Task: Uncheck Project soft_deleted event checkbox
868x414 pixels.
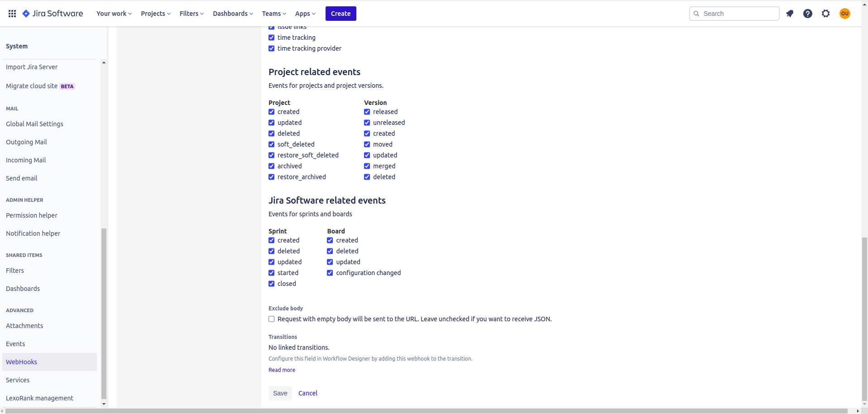Action: pyautogui.click(x=272, y=144)
